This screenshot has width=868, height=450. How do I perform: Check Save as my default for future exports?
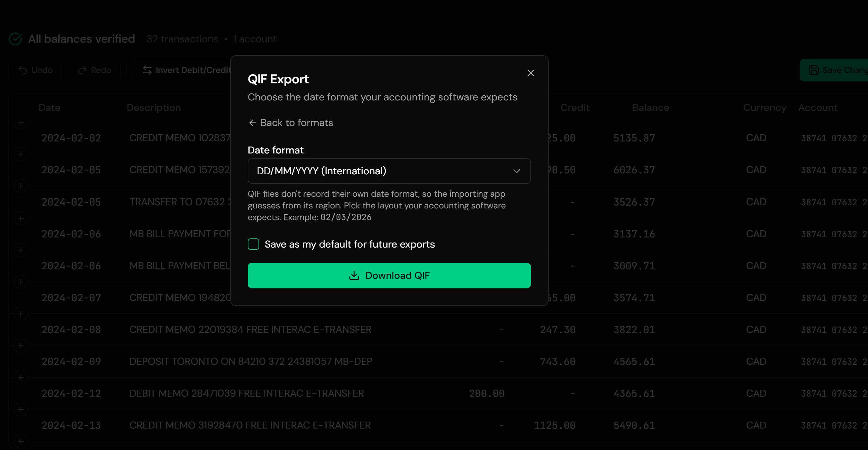(x=253, y=244)
